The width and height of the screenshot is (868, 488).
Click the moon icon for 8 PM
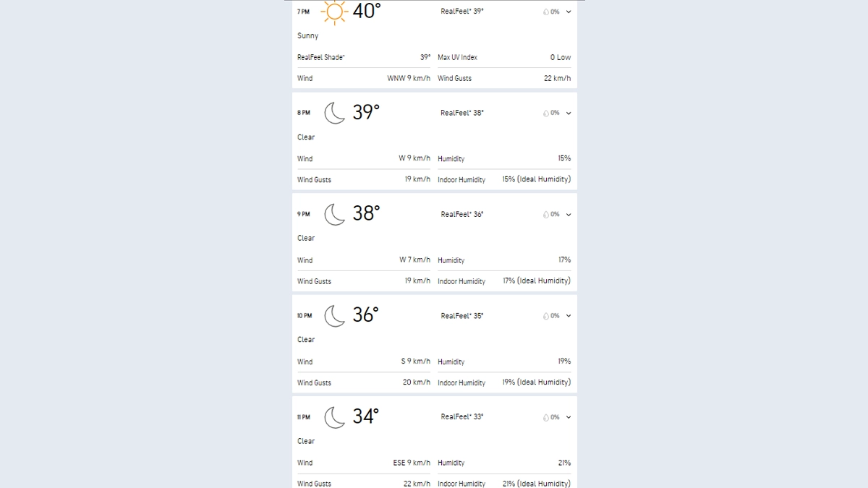tap(334, 113)
